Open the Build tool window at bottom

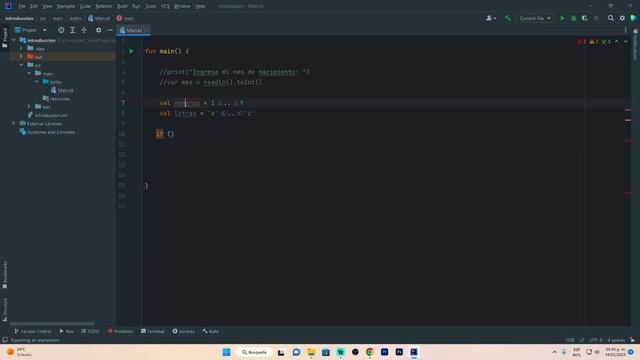point(211,331)
